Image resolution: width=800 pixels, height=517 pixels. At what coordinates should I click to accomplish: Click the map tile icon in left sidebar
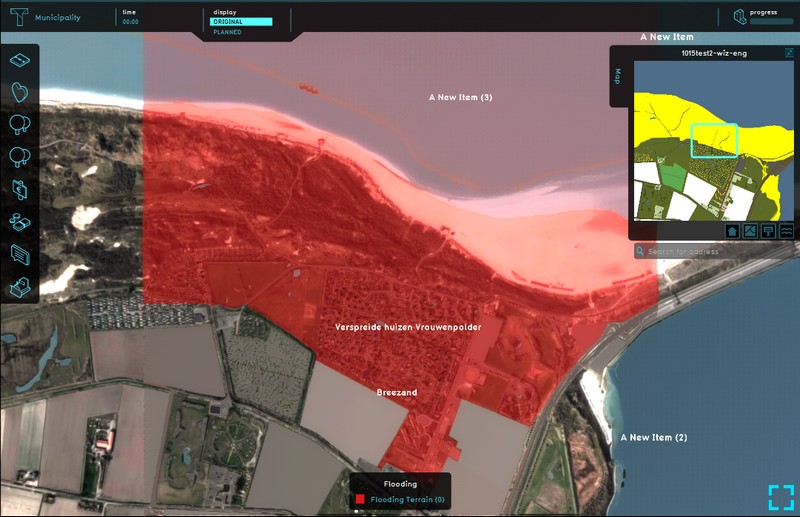tap(20, 61)
